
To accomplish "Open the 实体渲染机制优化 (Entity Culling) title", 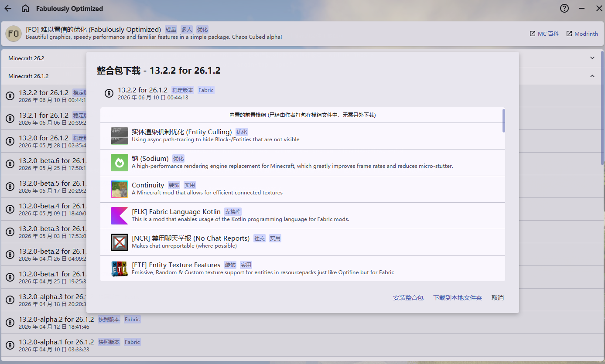I will coord(181,132).
